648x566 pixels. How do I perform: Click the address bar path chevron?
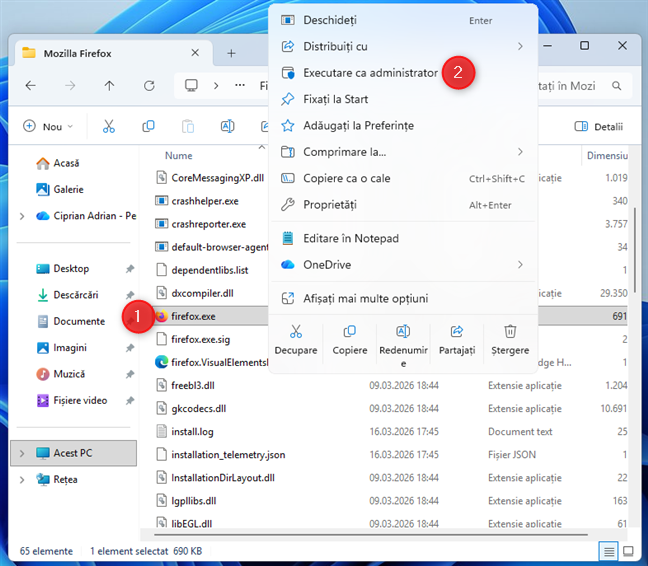point(216,86)
